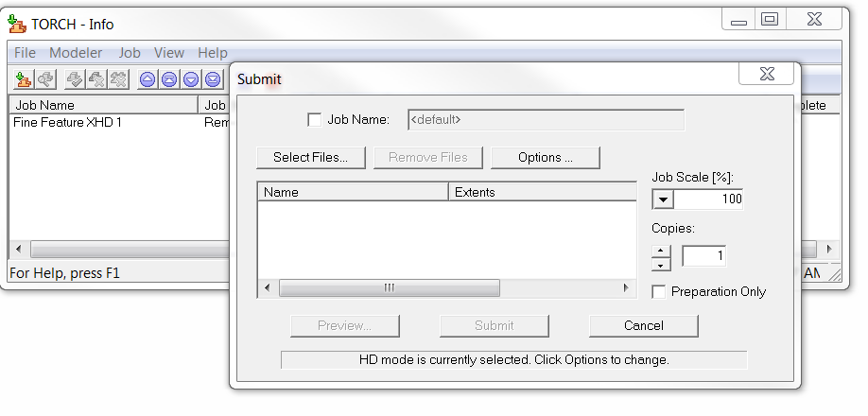The height and width of the screenshot is (416, 868).
Task: Click the Submit job toolbar icon
Action: 24,80
